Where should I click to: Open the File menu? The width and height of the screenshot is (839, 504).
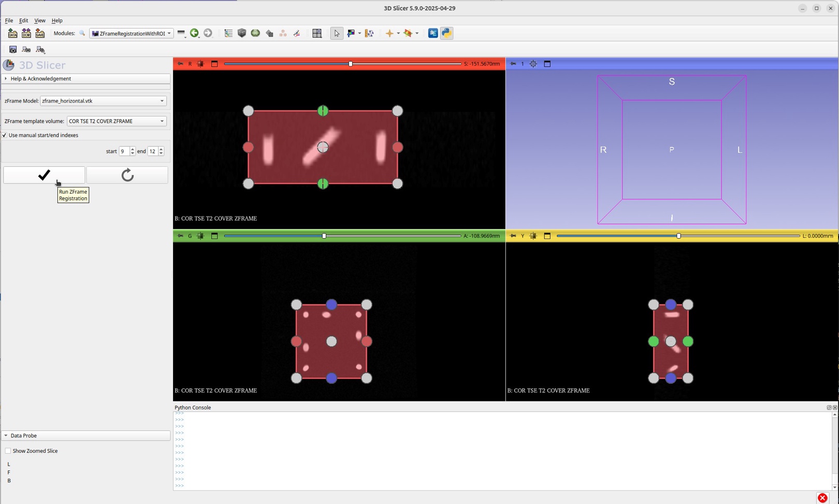(x=9, y=20)
